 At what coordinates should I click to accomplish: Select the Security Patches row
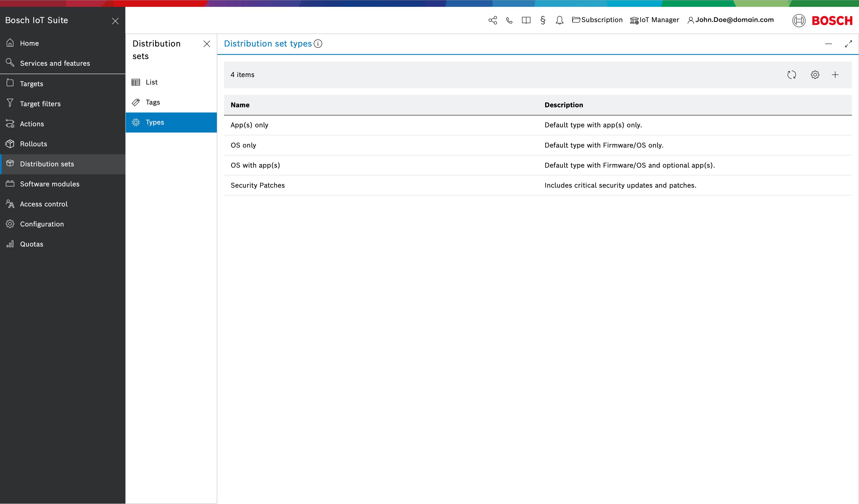click(x=258, y=185)
